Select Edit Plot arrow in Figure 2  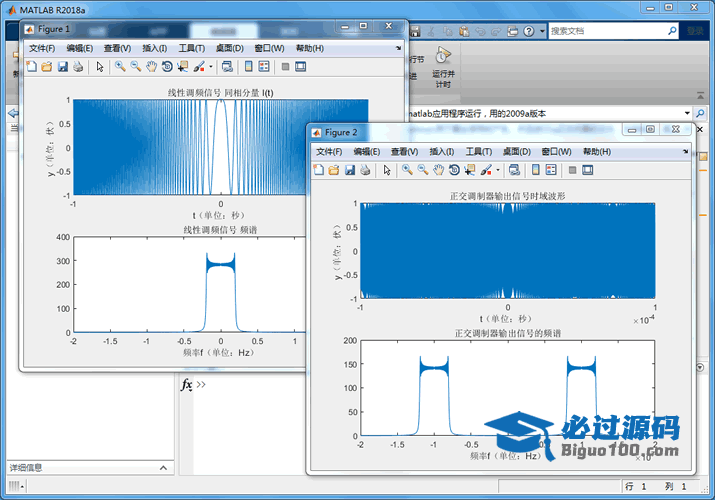[x=387, y=170]
